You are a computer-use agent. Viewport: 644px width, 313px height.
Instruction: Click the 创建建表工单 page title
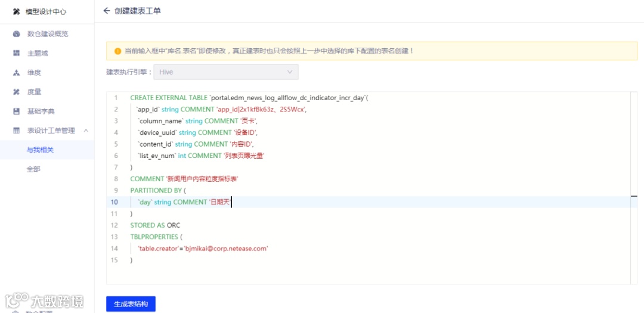[138, 11]
